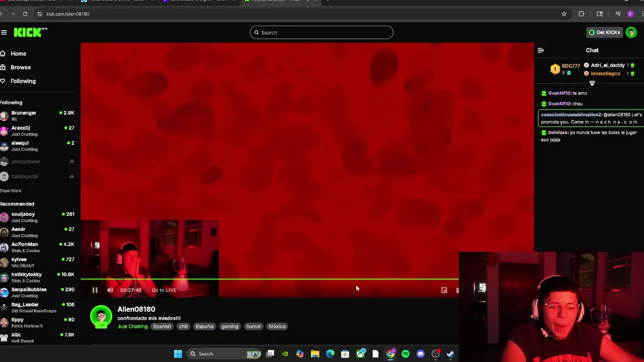Open Chrome profile avatar
Viewport: 644px width, 362px height.
630,14
